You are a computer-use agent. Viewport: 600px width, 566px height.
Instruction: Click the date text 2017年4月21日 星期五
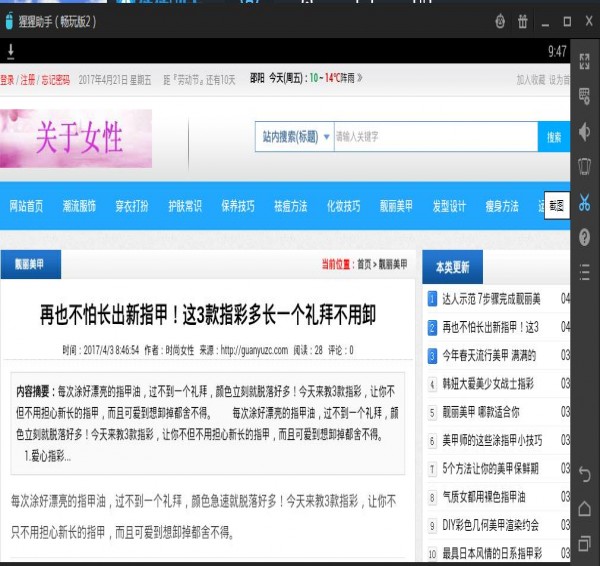(x=115, y=80)
